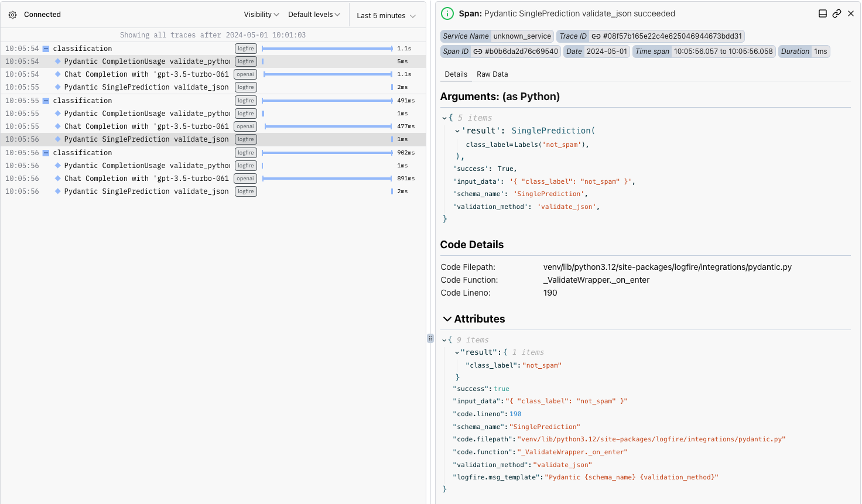Click the openai tag on the 477ms Chat Completion
The height and width of the screenshot is (504, 862).
pos(245,126)
